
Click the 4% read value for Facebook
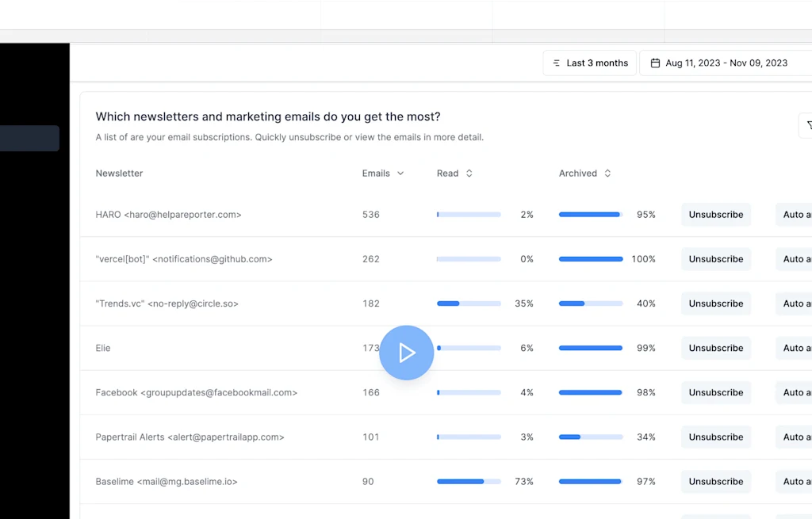click(527, 392)
